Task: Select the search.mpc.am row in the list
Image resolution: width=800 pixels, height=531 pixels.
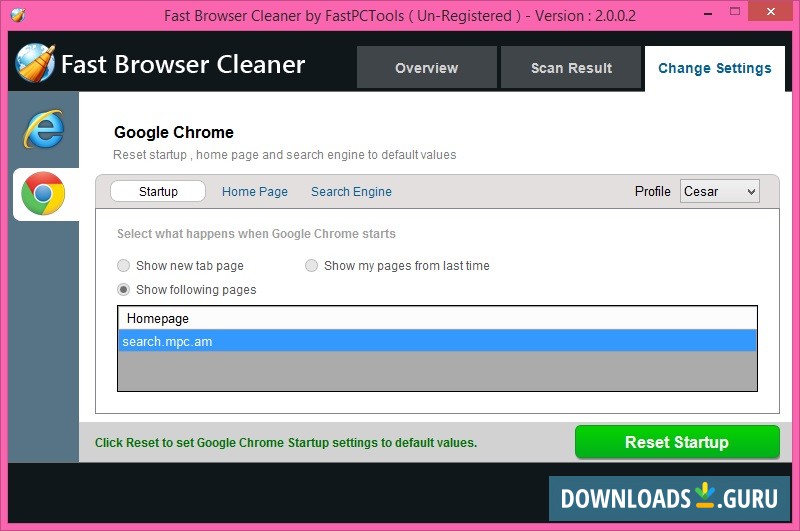Action: pyautogui.click(x=437, y=341)
